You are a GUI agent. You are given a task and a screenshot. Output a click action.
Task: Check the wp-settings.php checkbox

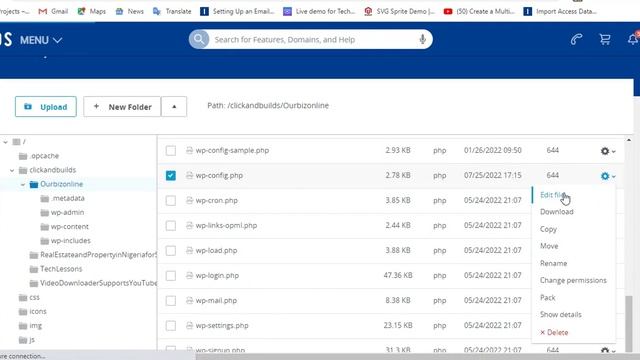point(171,326)
